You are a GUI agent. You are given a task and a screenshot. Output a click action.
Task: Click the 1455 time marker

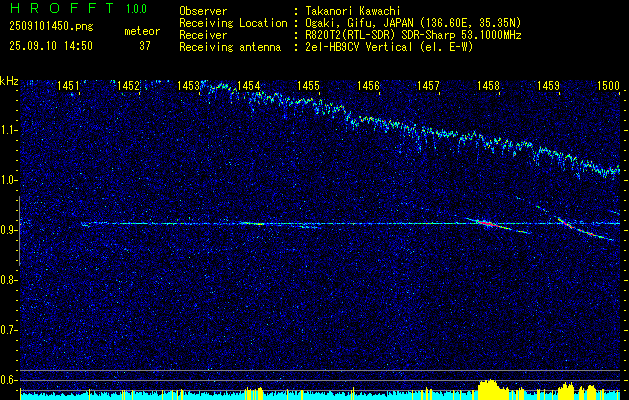click(x=308, y=85)
